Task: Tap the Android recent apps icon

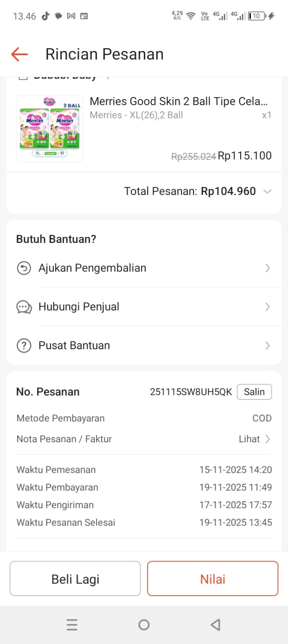Action: [72, 625]
